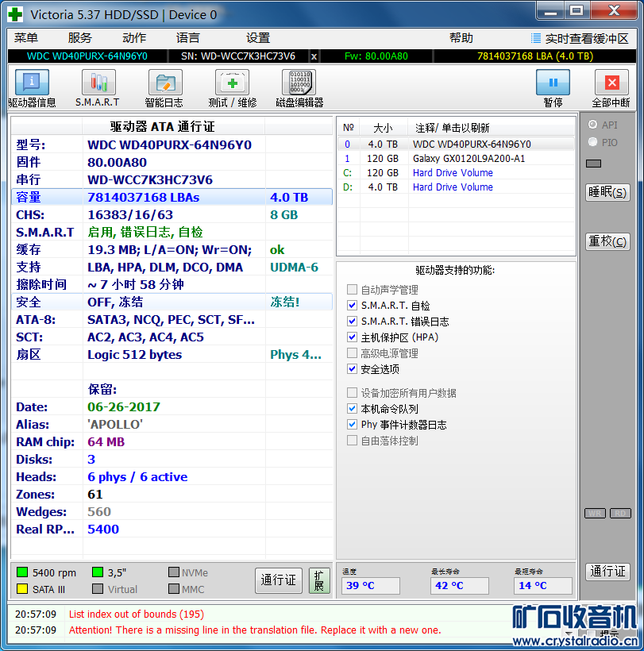644x651 pixels.
Task: Select drive 0 WDC WD40PURX-64N96Y0 row
Action: pos(456,144)
